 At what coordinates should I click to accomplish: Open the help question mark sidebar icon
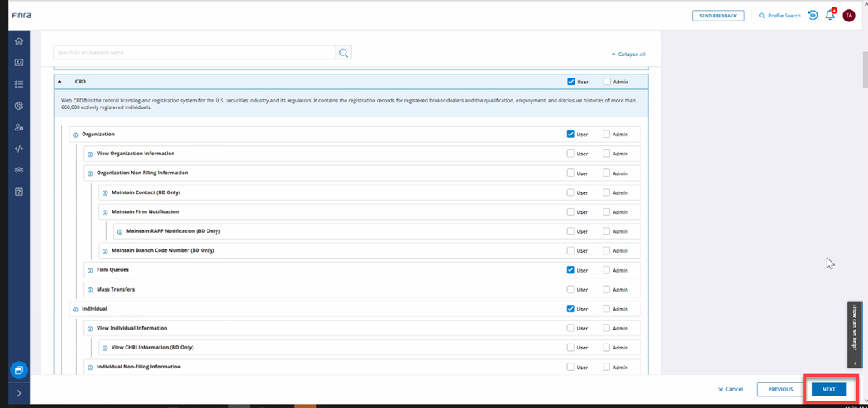point(19,192)
